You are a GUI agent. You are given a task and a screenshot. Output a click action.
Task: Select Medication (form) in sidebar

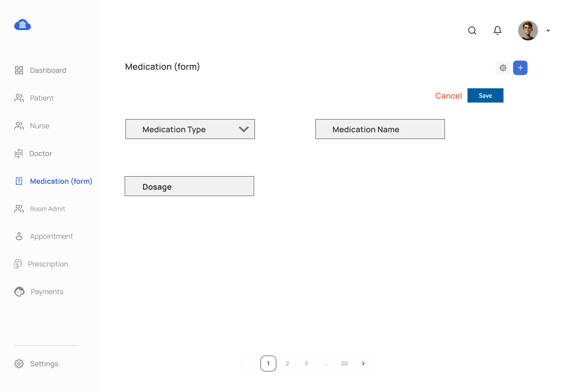61,181
